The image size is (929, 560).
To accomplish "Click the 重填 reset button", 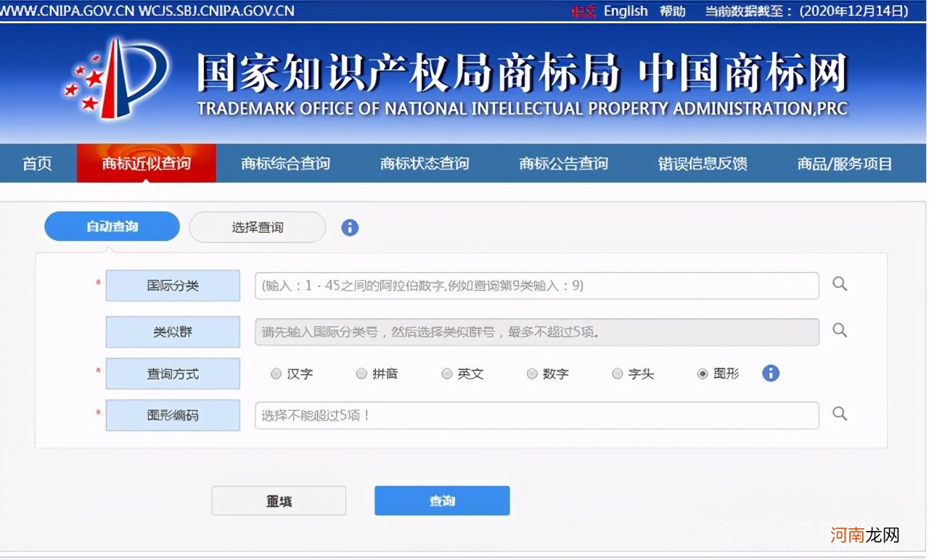I will pyautogui.click(x=279, y=501).
